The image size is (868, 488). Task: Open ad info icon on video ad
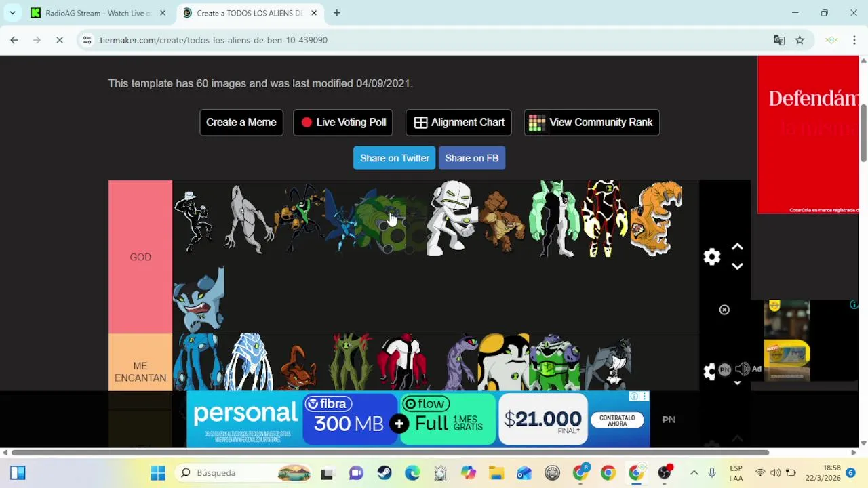click(x=854, y=305)
